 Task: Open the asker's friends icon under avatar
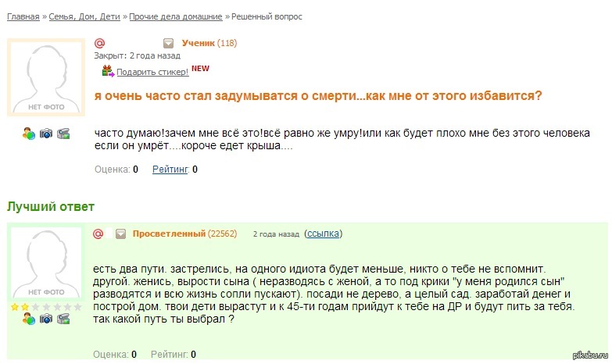[29, 134]
